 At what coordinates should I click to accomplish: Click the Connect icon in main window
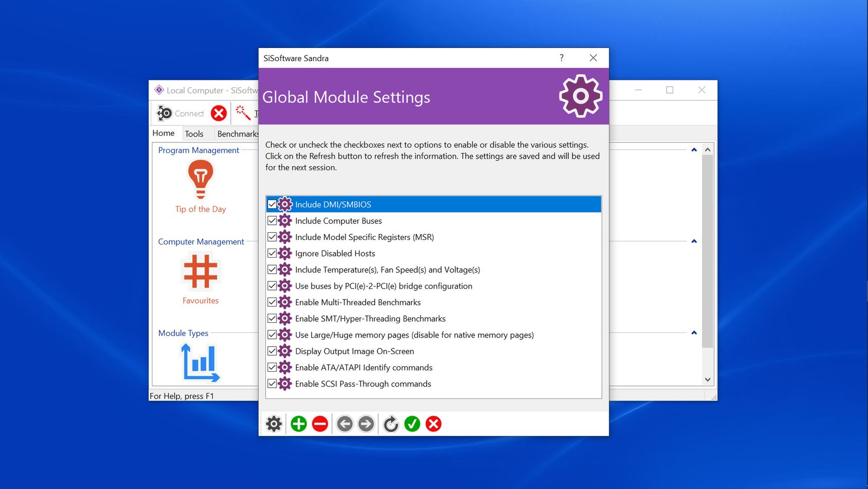(165, 113)
